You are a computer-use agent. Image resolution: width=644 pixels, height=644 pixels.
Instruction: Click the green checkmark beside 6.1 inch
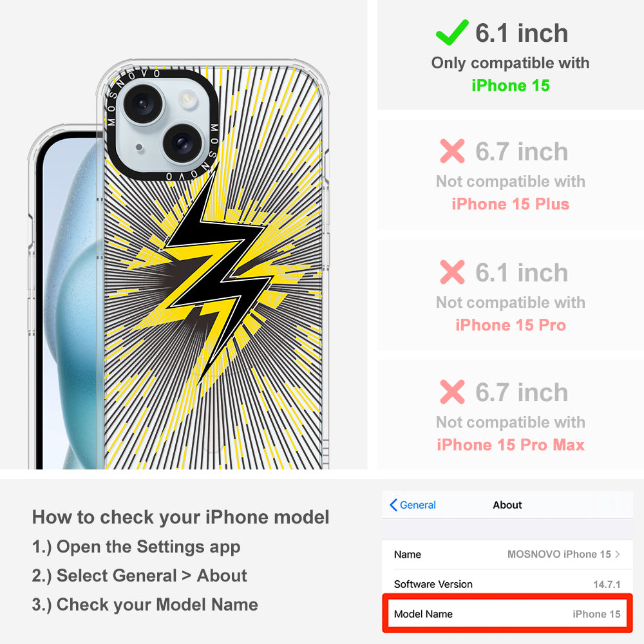[452, 32]
